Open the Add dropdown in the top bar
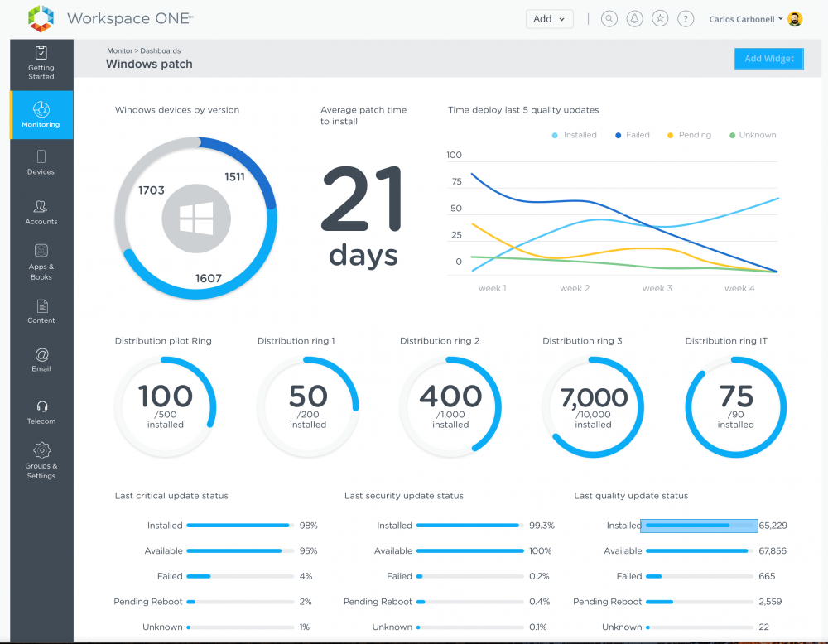 (549, 18)
